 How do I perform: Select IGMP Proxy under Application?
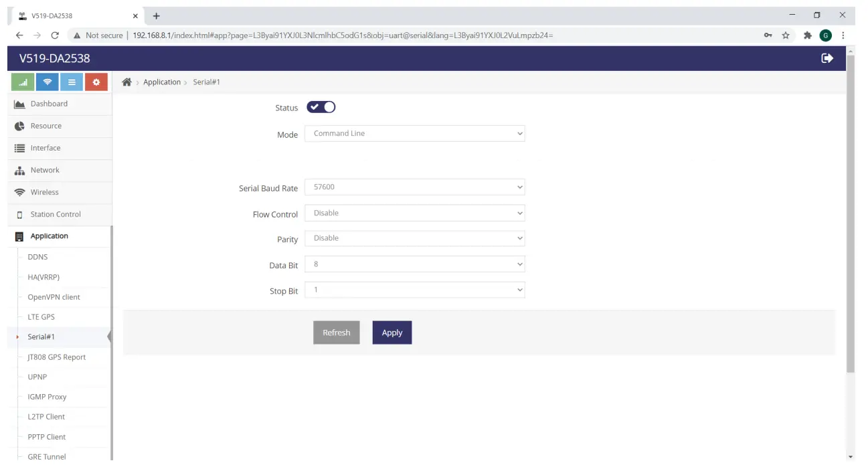pyautogui.click(x=47, y=397)
